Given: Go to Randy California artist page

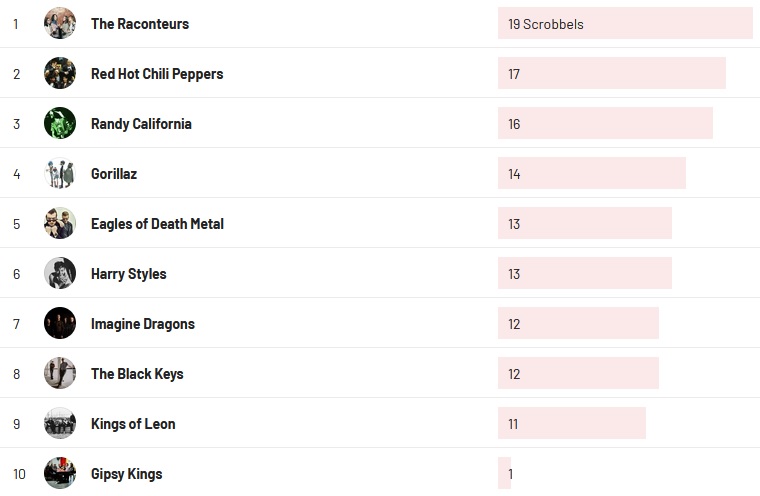Looking at the screenshot, I should [x=141, y=124].
